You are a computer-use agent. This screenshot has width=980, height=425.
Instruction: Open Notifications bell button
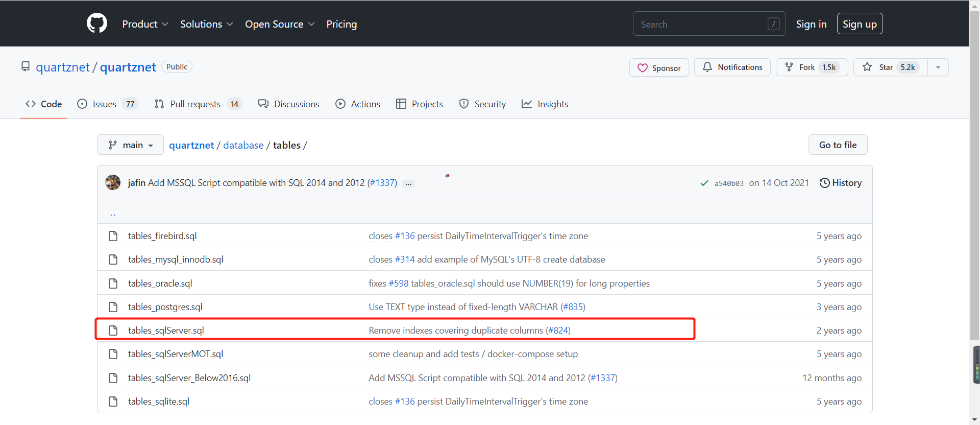[x=732, y=67]
